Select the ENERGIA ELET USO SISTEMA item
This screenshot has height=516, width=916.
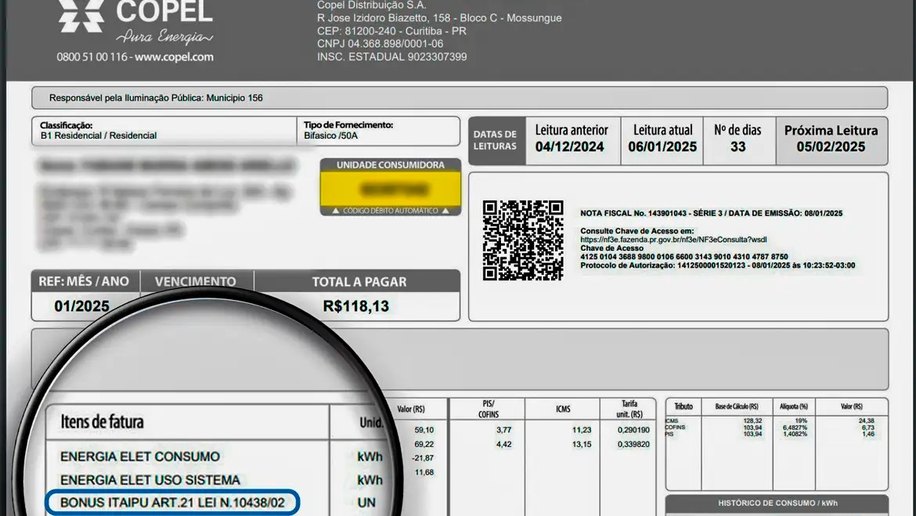(150, 480)
